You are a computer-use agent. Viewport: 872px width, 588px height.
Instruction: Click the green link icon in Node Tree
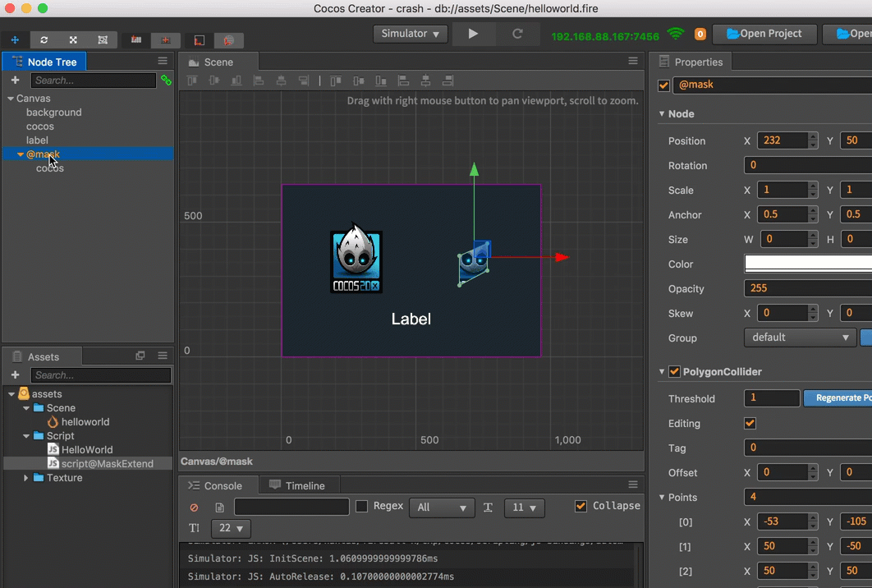point(166,80)
